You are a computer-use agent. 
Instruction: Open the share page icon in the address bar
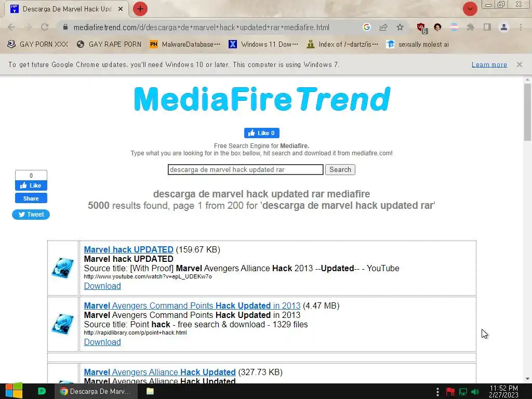(383, 27)
